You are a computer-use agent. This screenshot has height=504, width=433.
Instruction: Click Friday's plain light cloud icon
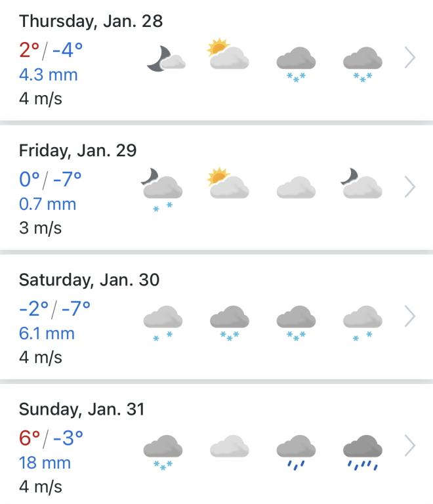click(295, 187)
